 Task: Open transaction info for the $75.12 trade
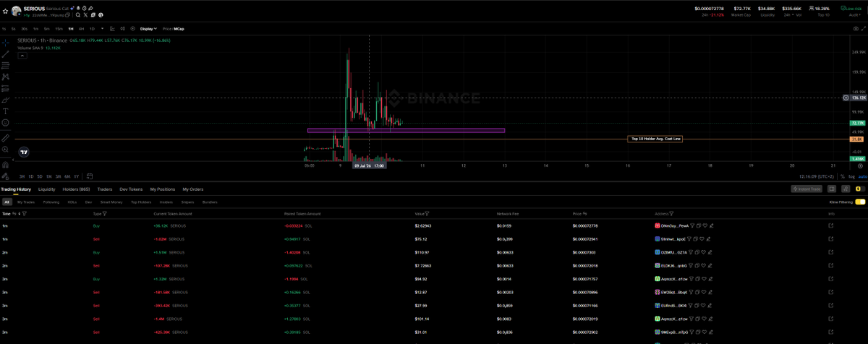coord(830,238)
